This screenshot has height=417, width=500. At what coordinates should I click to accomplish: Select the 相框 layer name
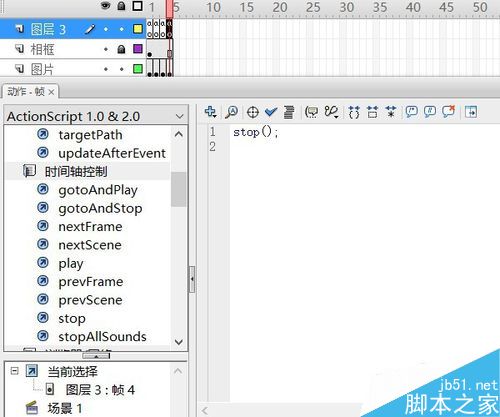click(x=42, y=49)
